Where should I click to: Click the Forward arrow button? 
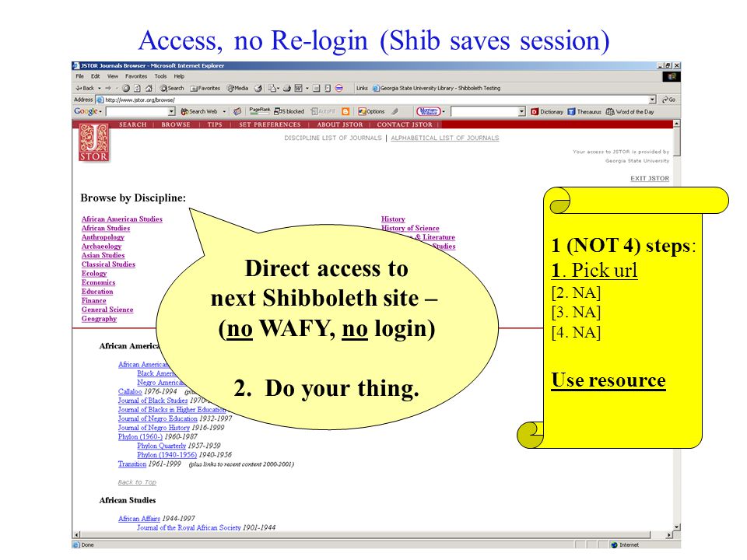108,88
